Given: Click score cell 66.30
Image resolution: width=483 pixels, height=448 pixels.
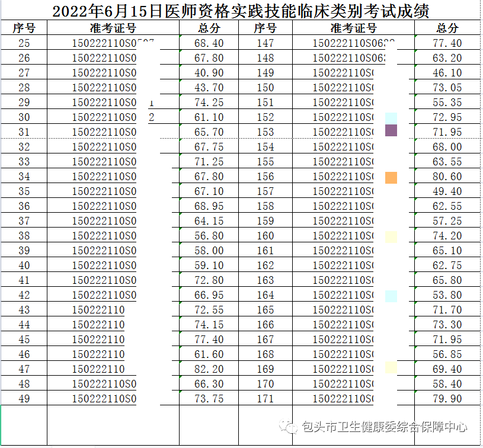Looking at the screenshot, I should [209, 383].
